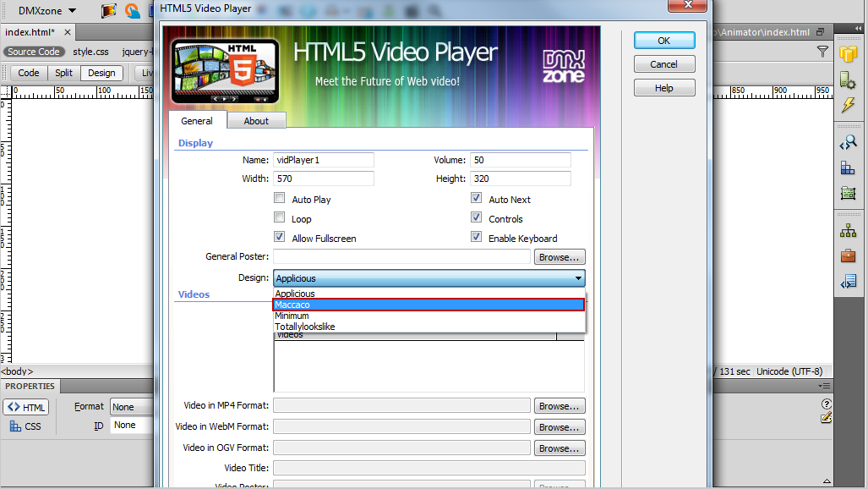
Task: Close the index.html document tab
Action: [68, 32]
